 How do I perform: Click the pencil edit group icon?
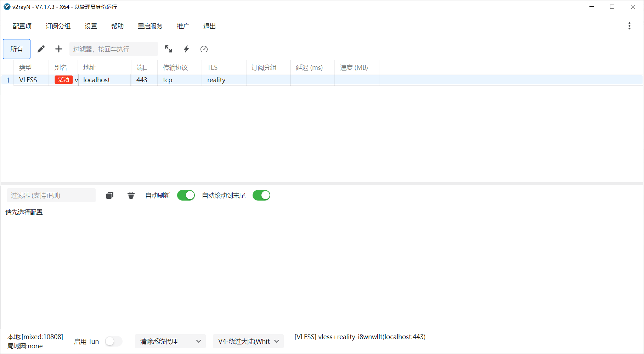tap(41, 49)
